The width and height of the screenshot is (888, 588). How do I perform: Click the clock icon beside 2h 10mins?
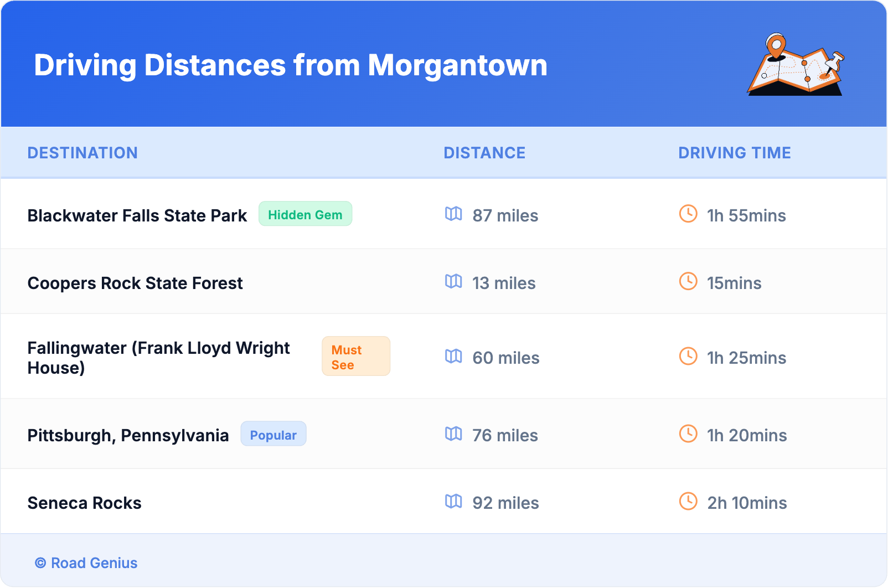coord(688,501)
